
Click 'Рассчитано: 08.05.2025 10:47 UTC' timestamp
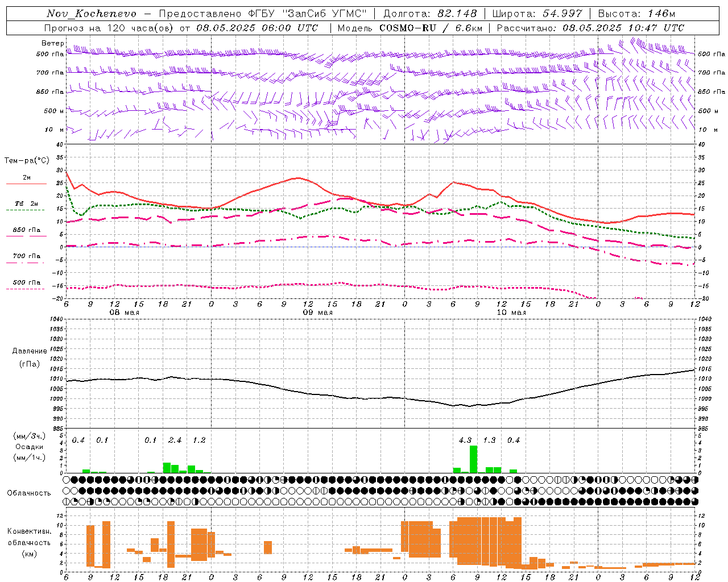click(590, 28)
